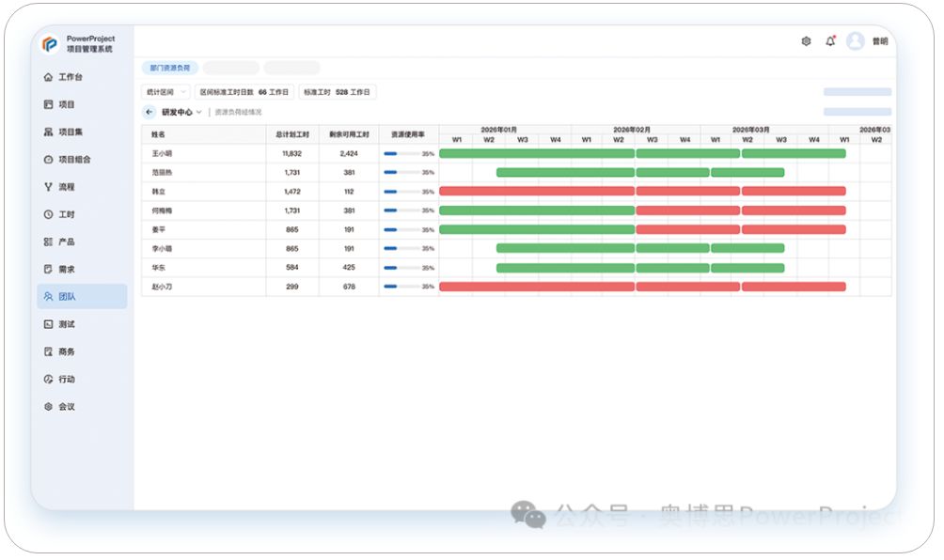Click 112 remaining hours value
This screenshot has width=944, height=560.
click(349, 192)
